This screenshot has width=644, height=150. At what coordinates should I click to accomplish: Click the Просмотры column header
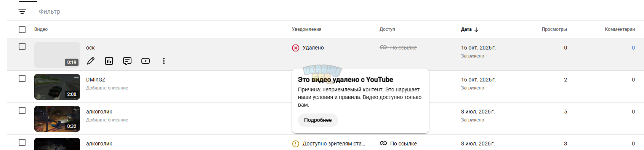(x=554, y=29)
